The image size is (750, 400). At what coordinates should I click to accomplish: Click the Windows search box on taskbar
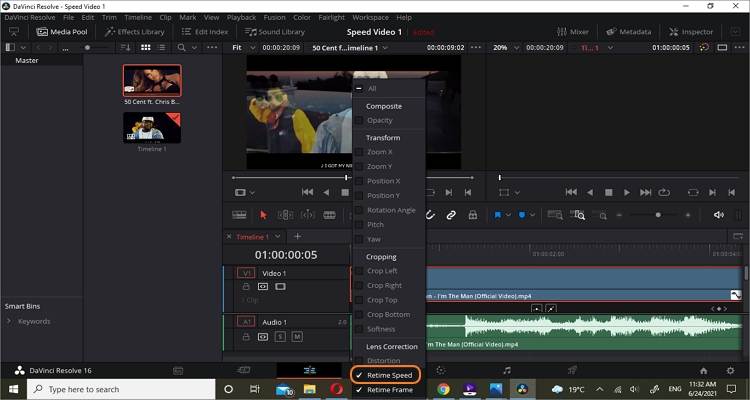tap(121, 389)
